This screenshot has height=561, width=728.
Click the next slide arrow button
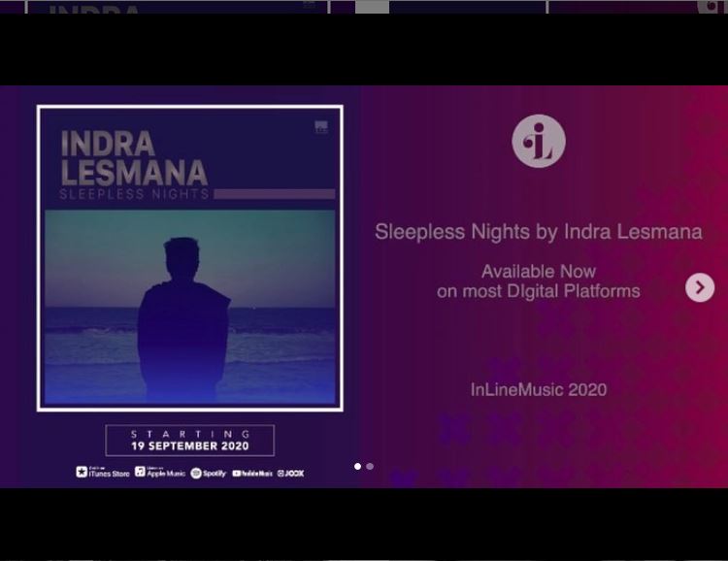pos(700,288)
